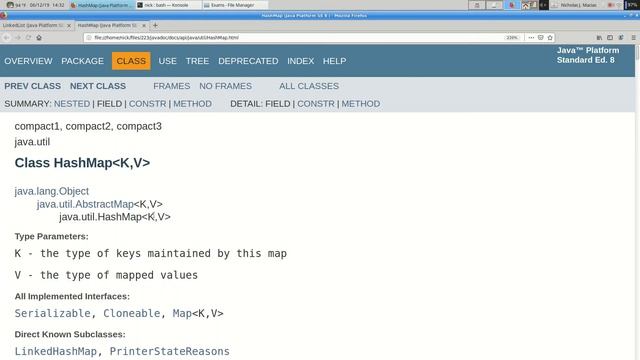Click the page info icon in the address bar

pos(89,38)
